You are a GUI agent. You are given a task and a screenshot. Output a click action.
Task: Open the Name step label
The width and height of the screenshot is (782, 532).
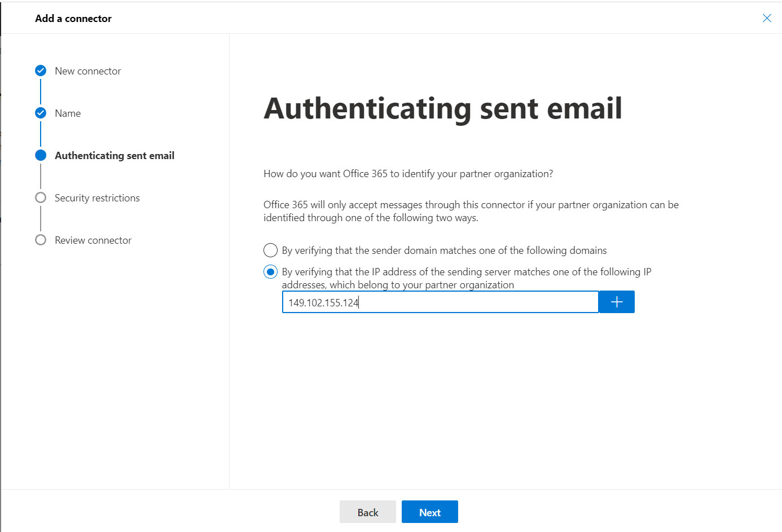(x=68, y=113)
